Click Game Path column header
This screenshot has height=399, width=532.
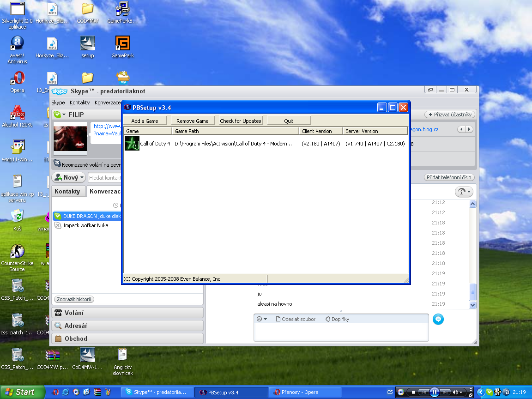pos(236,131)
